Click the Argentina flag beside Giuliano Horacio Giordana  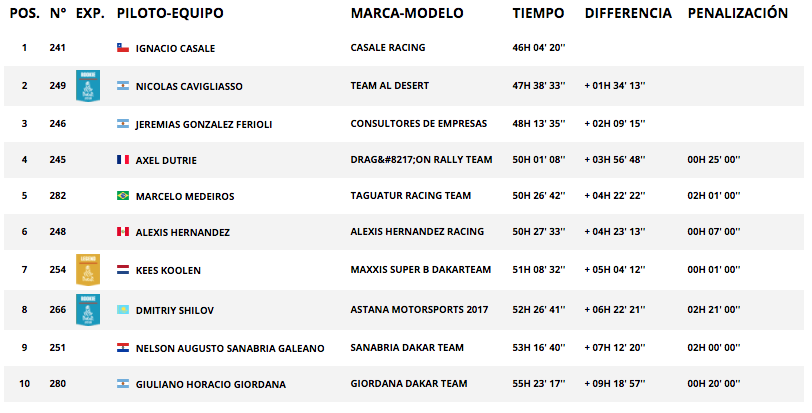(123, 384)
